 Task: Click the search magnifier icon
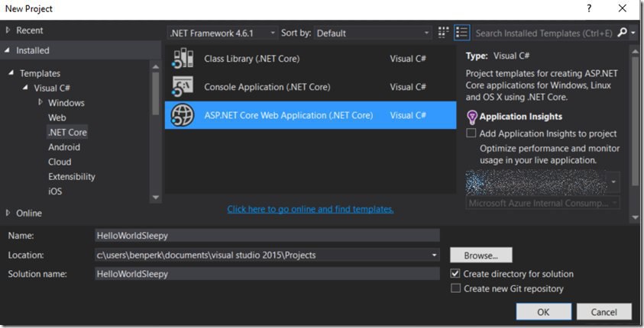[623, 32]
